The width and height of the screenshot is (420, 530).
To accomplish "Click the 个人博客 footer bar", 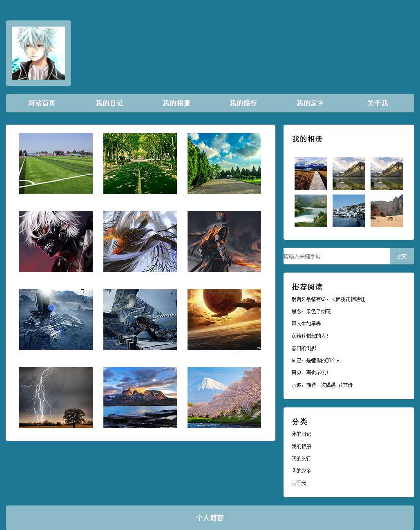I will tap(210, 518).
